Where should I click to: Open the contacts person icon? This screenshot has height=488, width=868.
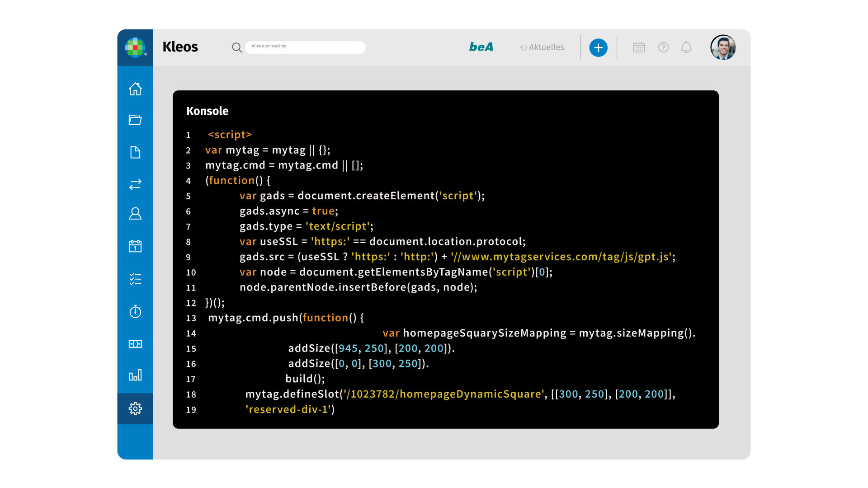coord(135,213)
